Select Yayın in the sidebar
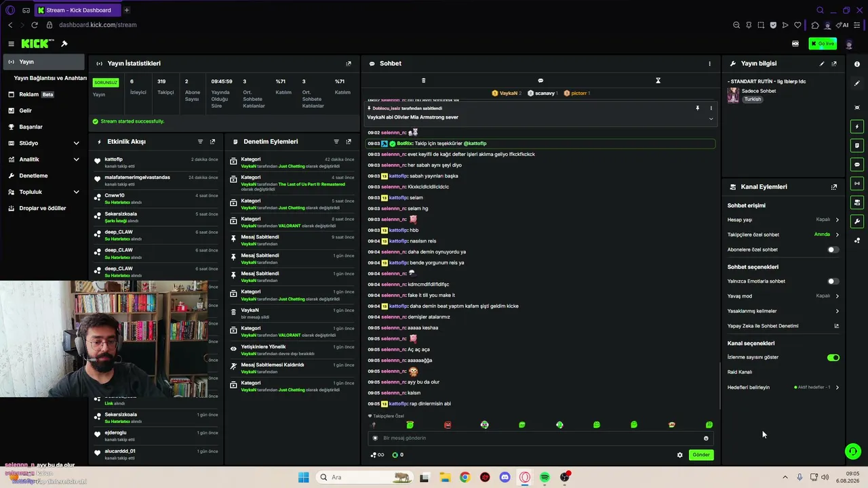Screen dimensions: 868x488 click(44, 62)
